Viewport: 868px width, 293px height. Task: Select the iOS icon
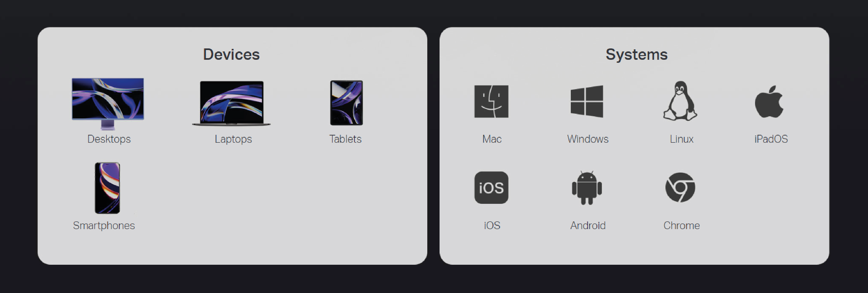491,187
